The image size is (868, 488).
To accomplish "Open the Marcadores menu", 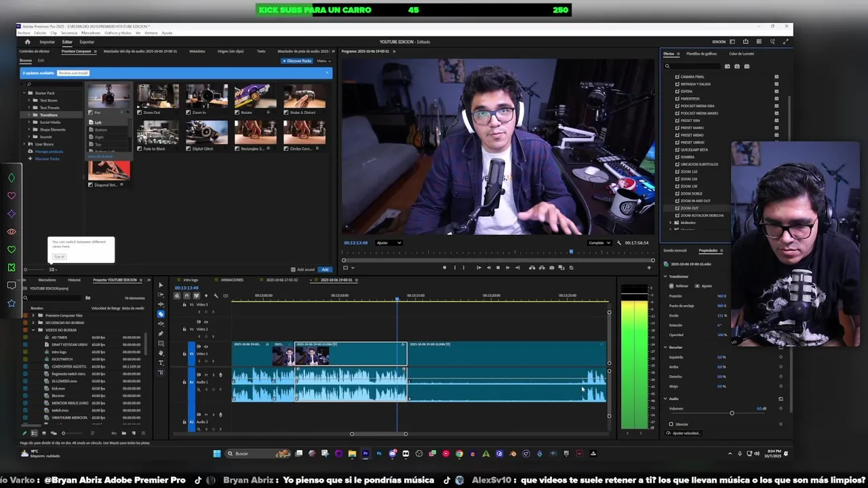I will click(x=91, y=33).
